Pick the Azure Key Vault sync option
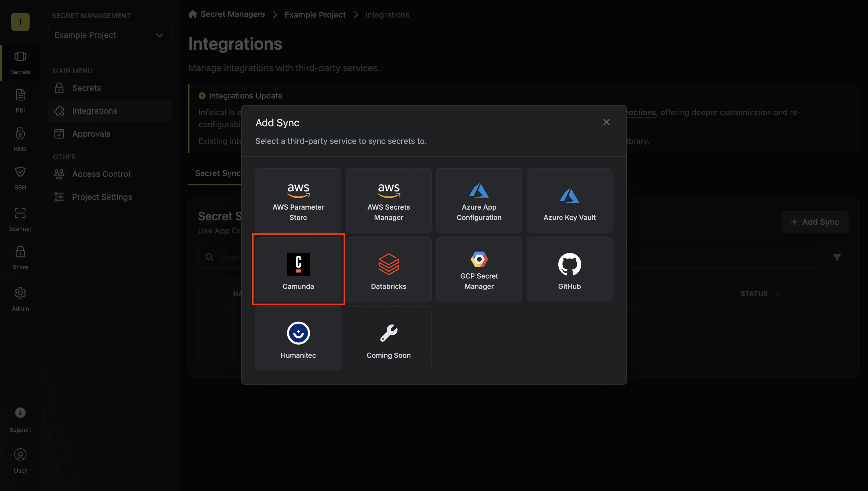 pos(569,200)
